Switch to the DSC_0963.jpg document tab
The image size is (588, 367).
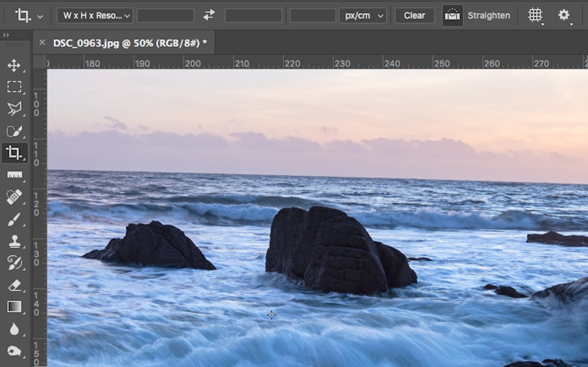coord(129,43)
